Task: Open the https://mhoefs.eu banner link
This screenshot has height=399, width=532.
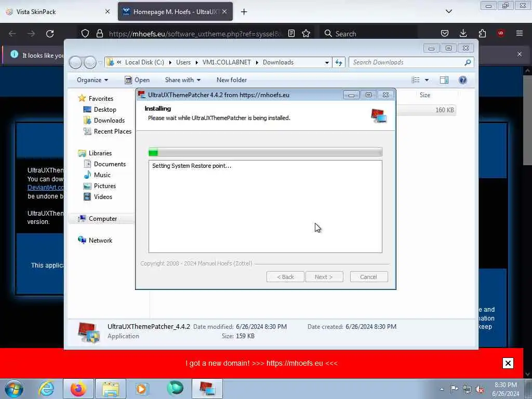Action: 295,363
